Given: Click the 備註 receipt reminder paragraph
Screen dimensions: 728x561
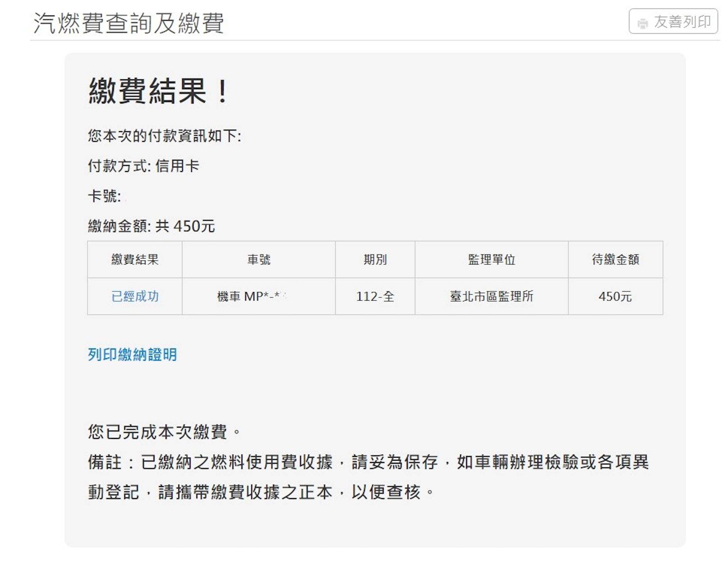Looking at the screenshot, I should (368, 477).
